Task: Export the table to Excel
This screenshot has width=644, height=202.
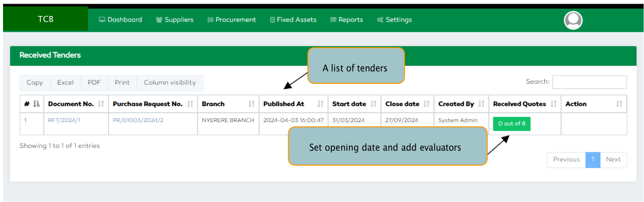Action: [x=66, y=83]
